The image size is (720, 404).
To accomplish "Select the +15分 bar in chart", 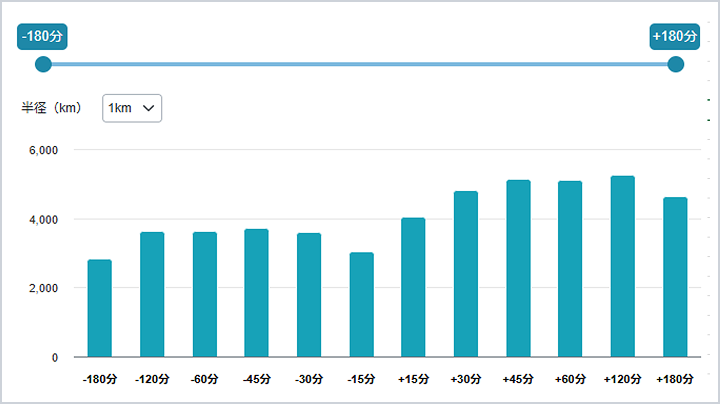I will click(413, 287).
